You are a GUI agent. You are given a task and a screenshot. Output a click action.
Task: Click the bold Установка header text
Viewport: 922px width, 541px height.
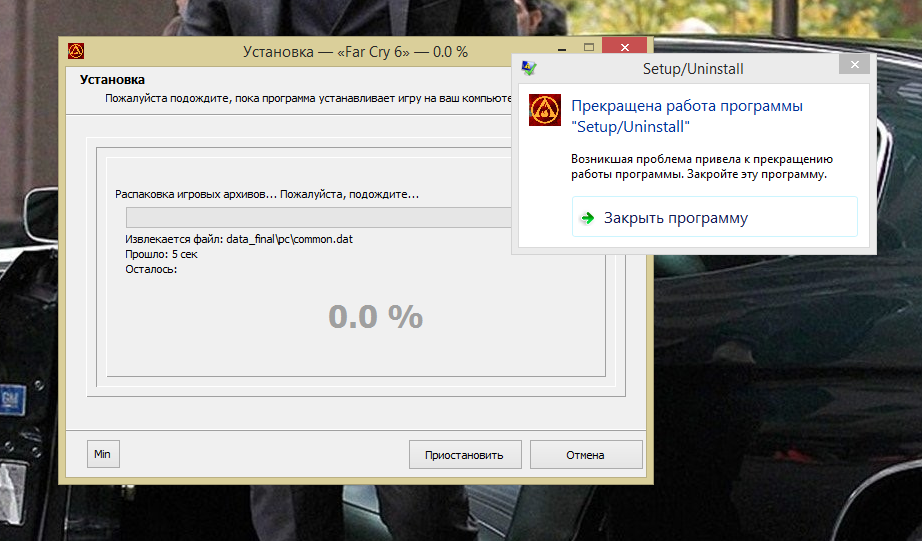(x=112, y=79)
